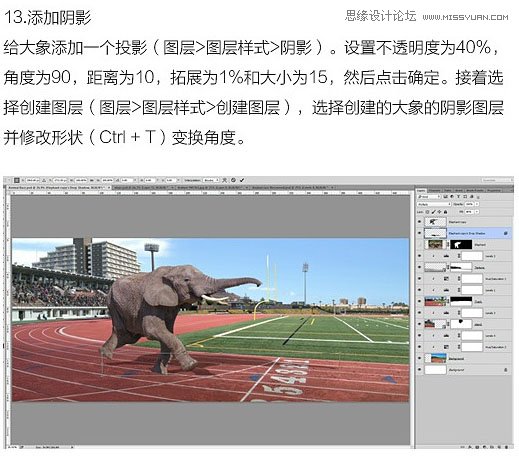The height and width of the screenshot is (458, 519).
Task: Click lock all padlock icon
Action: (x=446, y=212)
